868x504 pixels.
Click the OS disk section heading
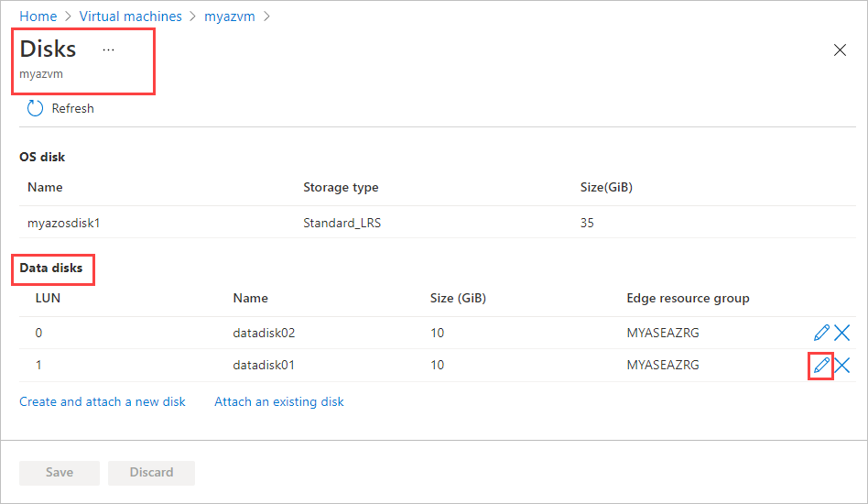point(42,158)
